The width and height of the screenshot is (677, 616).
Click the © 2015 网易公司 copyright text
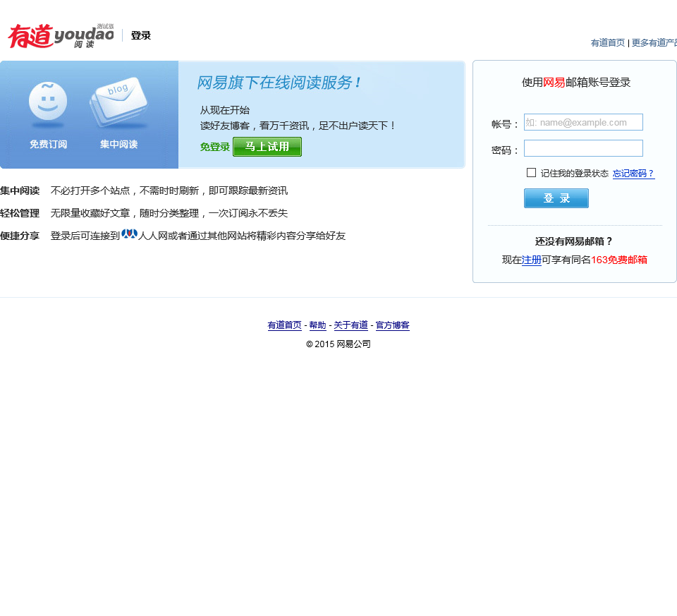[x=338, y=344]
